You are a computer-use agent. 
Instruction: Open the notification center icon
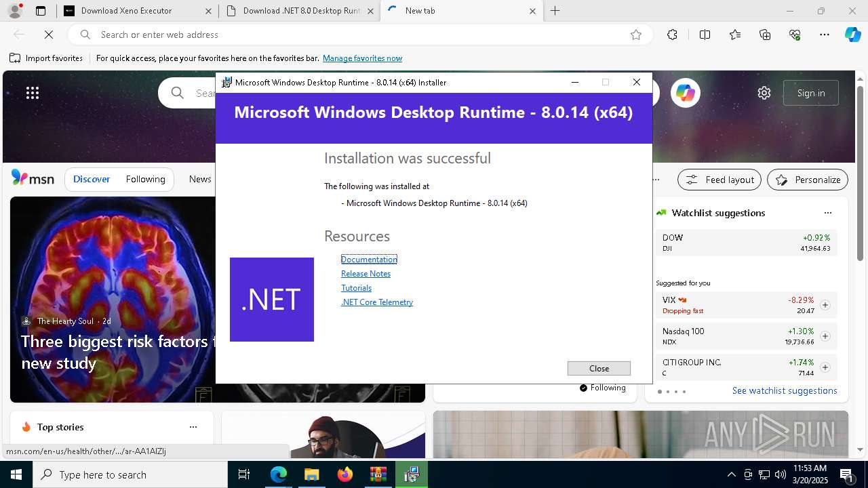(x=847, y=474)
